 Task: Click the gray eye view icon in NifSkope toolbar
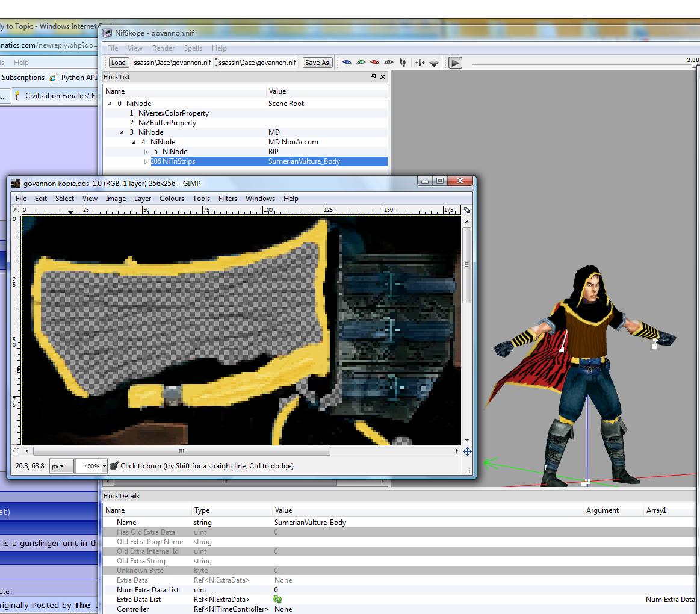point(388,63)
